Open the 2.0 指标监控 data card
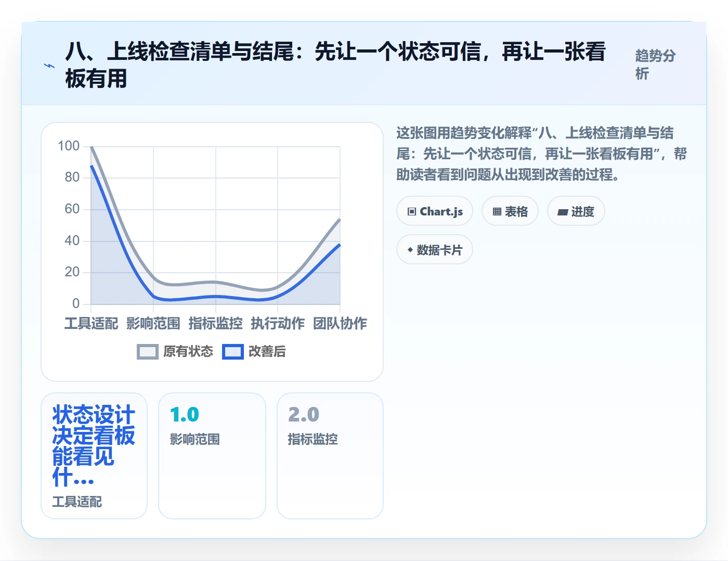The width and height of the screenshot is (728, 561). (330, 456)
